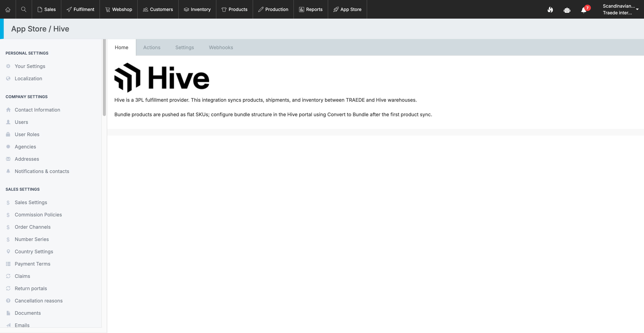Open Addresses settings
Viewport: 644px width, 333px height.
(27, 159)
